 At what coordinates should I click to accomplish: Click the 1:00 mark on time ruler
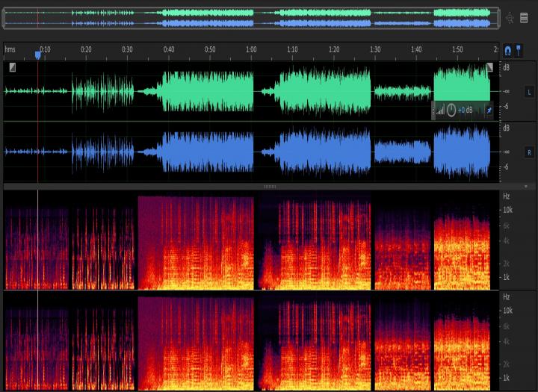(251, 49)
